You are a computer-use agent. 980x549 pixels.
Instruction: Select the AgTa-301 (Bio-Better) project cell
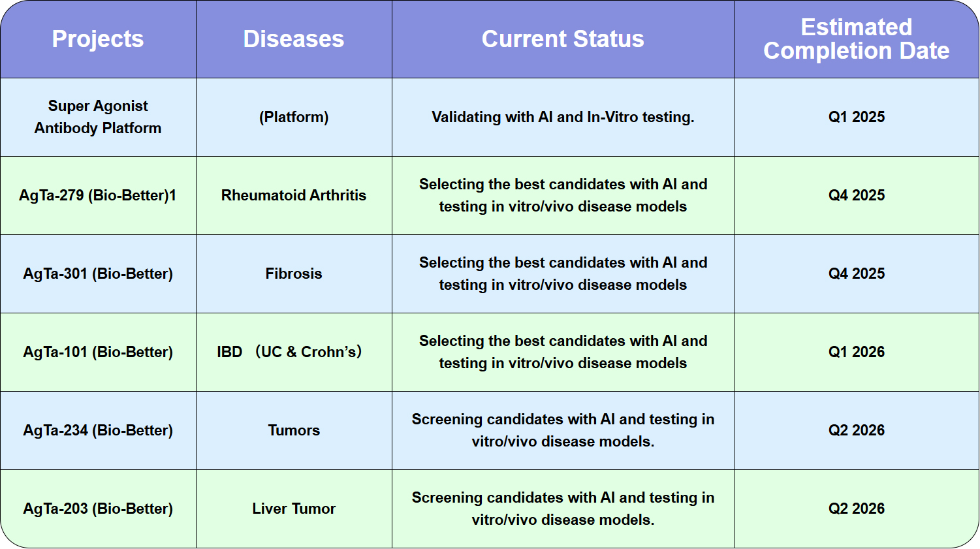point(98,274)
